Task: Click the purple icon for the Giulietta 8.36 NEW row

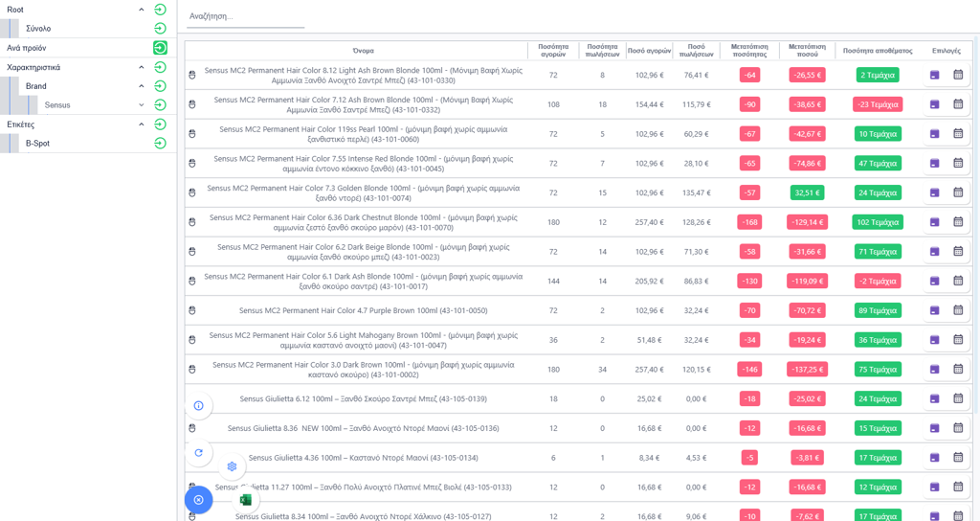Action: (934, 428)
